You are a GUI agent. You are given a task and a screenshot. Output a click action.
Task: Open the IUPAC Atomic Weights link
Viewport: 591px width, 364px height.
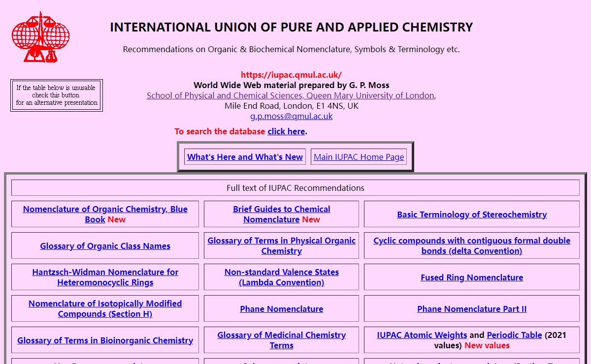[x=422, y=335]
